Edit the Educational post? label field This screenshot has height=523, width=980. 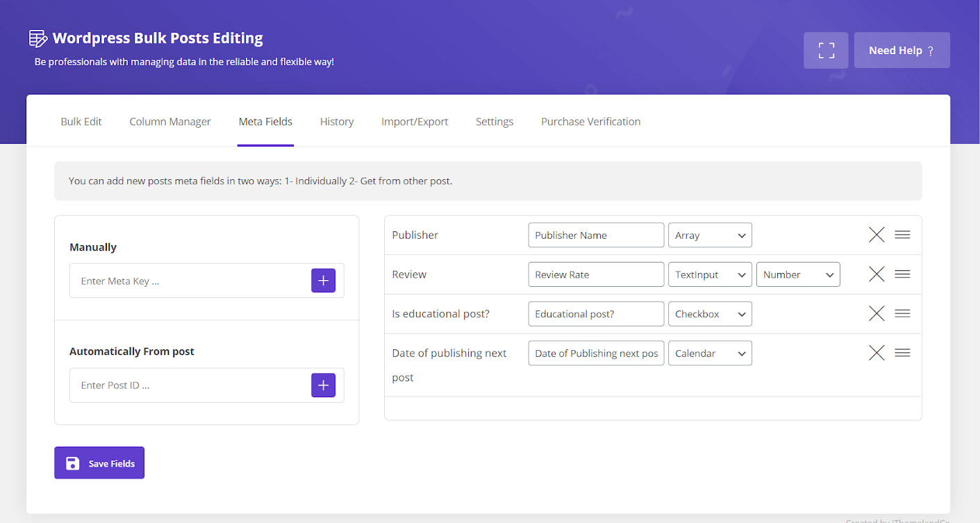(x=596, y=314)
